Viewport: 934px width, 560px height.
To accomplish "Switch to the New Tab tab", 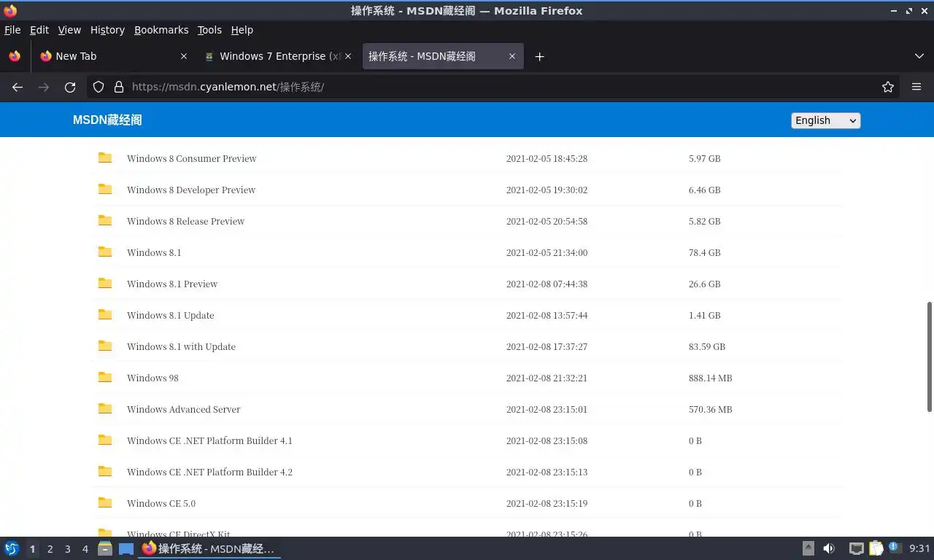I will [113, 56].
